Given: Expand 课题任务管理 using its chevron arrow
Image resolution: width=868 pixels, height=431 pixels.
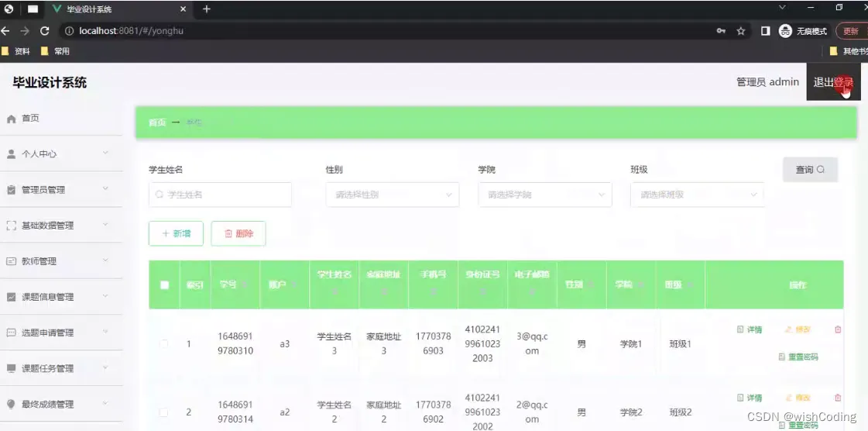Looking at the screenshot, I should tap(105, 367).
